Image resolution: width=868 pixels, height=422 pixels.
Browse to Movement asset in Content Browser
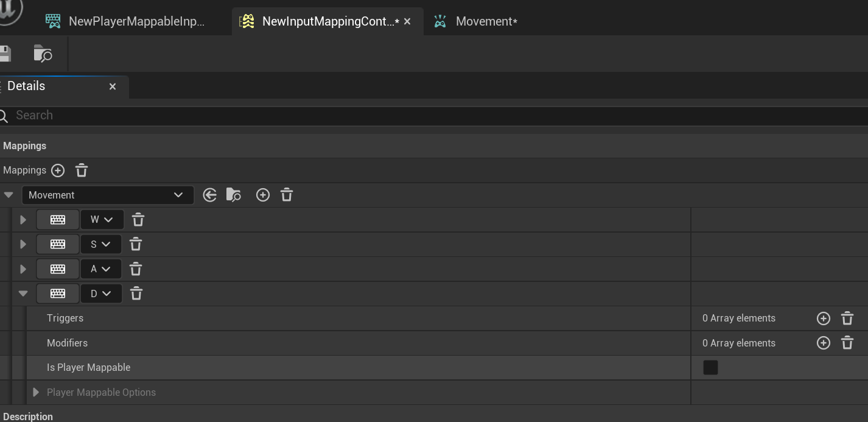coord(233,195)
